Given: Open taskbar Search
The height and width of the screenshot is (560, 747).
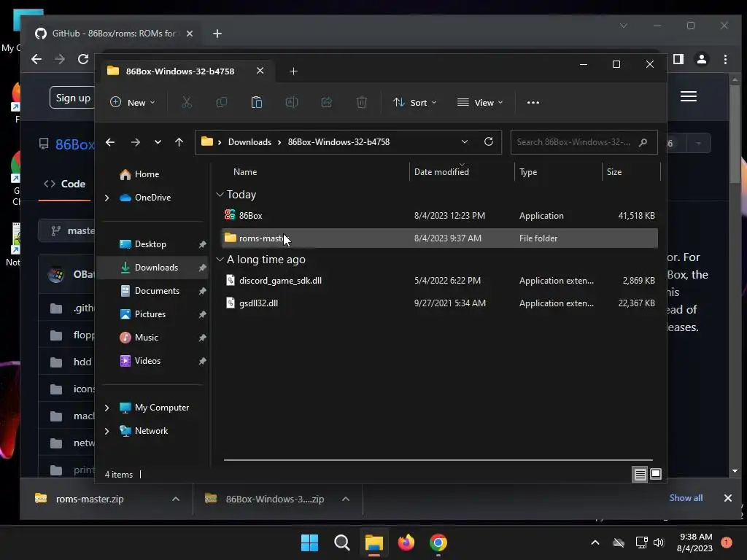Looking at the screenshot, I should click(x=341, y=542).
